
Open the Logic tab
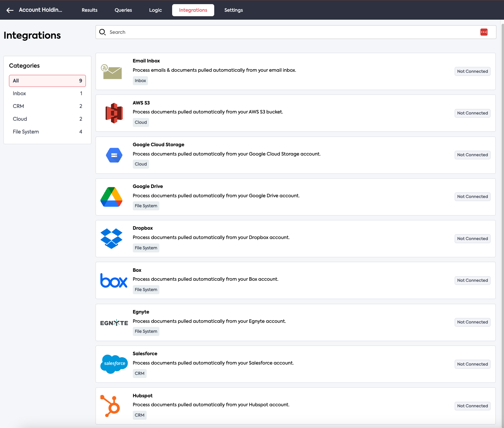[x=155, y=10]
